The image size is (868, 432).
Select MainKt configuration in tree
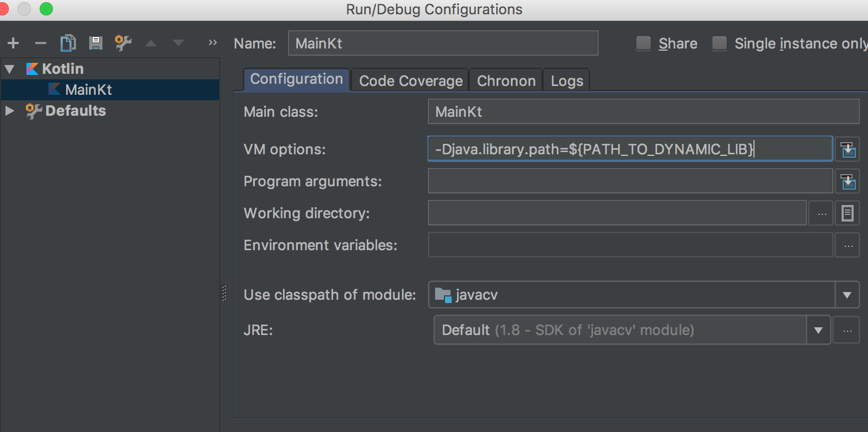[x=110, y=90]
